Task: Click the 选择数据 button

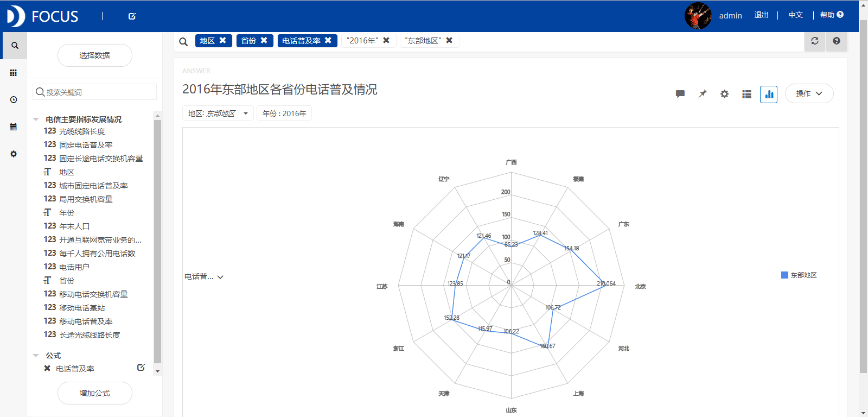Action: tap(95, 55)
